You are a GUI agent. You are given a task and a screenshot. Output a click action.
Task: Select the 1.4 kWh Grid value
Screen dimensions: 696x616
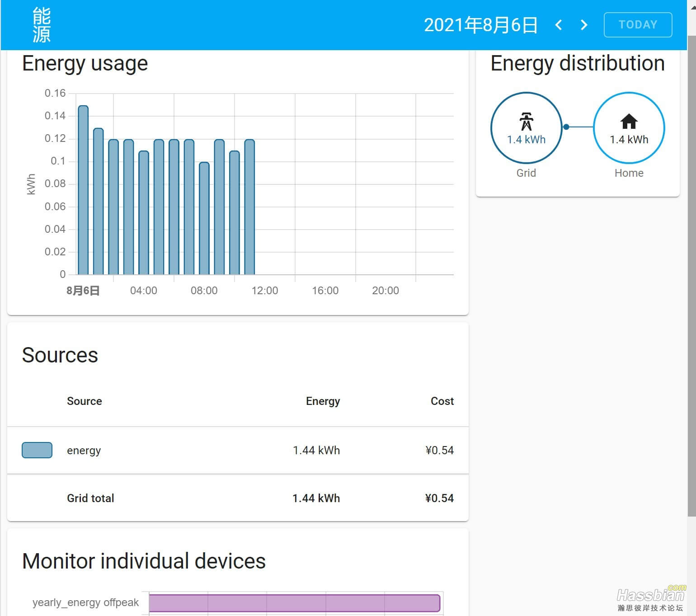pos(526,140)
